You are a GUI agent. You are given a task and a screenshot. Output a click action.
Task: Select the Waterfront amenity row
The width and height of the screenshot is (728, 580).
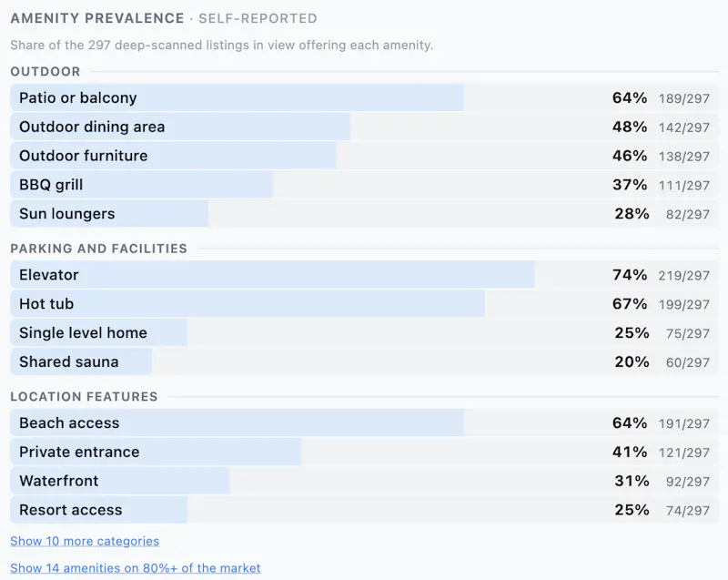(x=365, y=481)
